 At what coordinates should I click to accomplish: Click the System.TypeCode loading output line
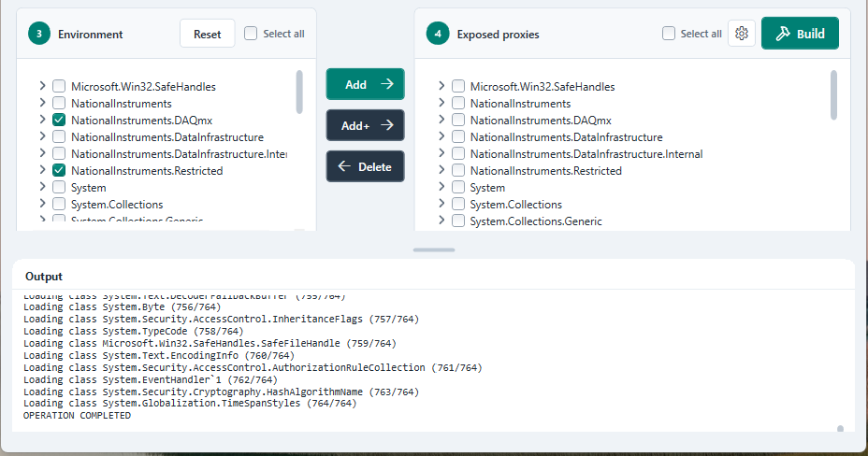pos(134,331)
